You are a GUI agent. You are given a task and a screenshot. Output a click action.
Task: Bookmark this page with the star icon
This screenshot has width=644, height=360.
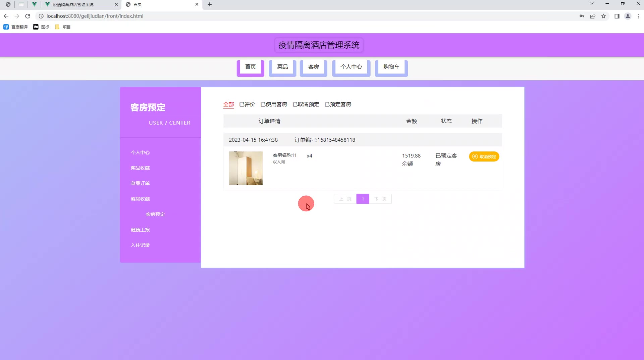tap(603, 16)
